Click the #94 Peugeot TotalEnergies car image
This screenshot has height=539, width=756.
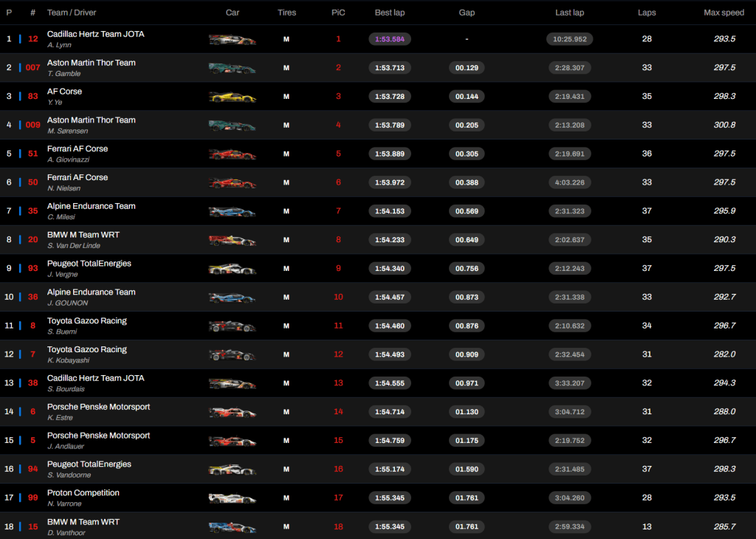[x=232, y=470]
